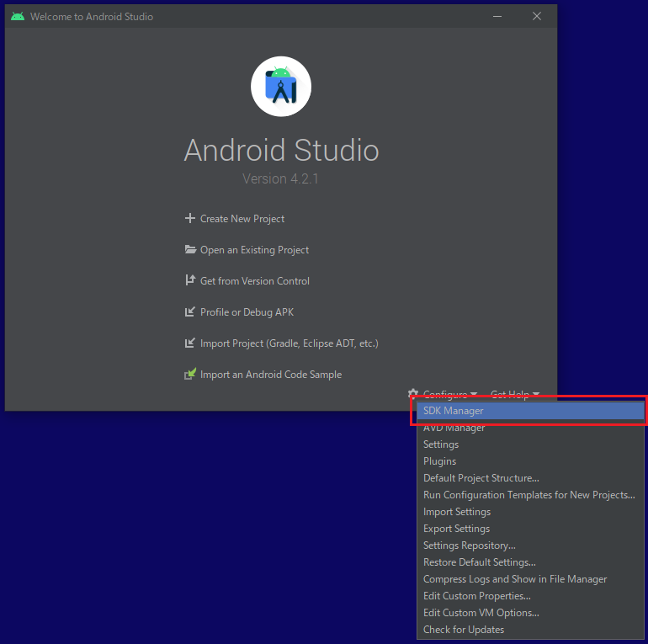Collapse the Configure dropdown
Image resolution: width=648 pixels, height=644 pixels.
[x=449, y=394]
